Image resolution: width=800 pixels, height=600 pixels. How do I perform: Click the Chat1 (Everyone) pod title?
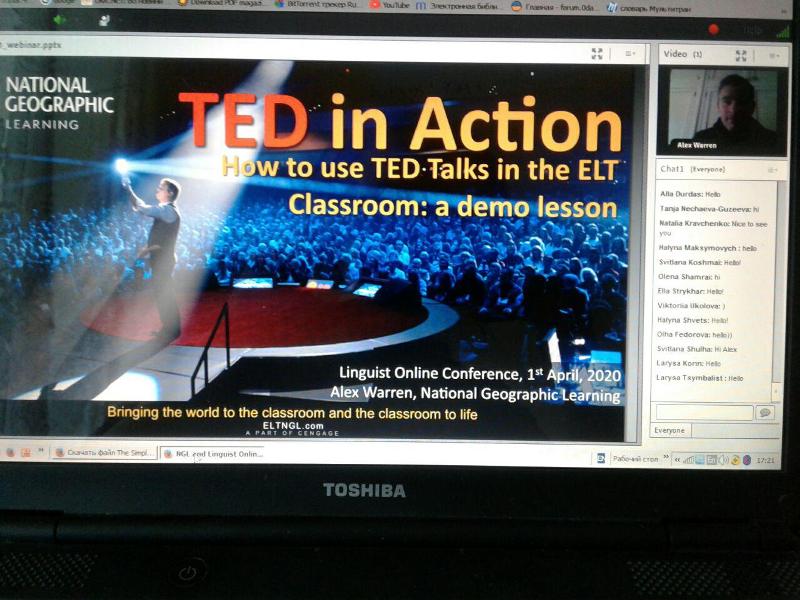pos(692,169)
